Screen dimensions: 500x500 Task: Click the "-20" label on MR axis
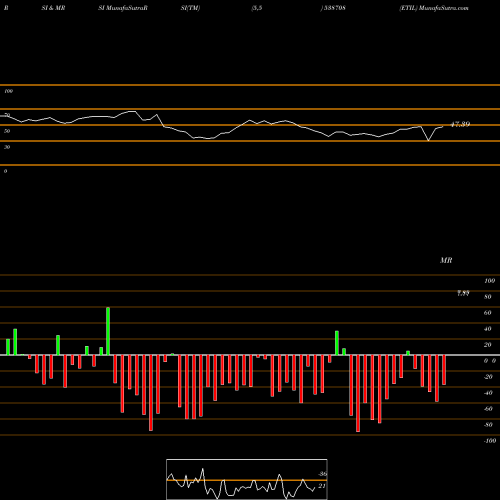488,377
